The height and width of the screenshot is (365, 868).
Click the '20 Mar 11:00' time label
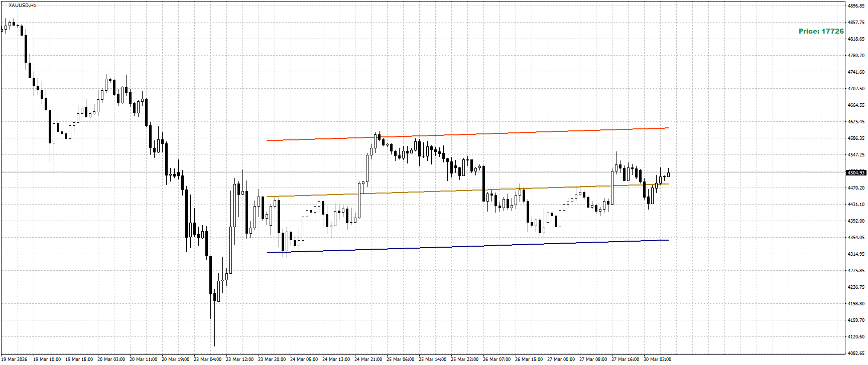pos(143,359)
